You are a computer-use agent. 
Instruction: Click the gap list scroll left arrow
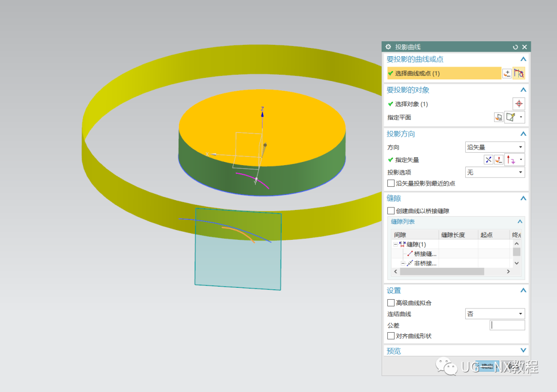pyautogui.click(x=396, y=271)
